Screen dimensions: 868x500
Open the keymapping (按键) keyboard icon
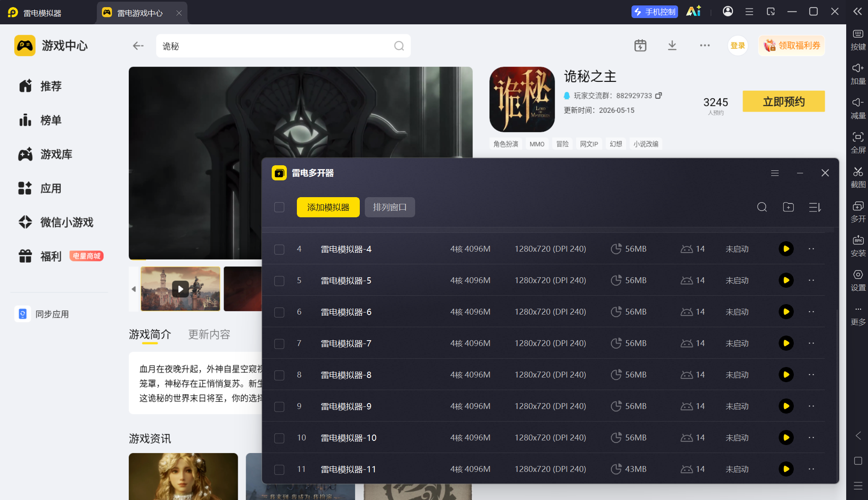tap(858, 39)
